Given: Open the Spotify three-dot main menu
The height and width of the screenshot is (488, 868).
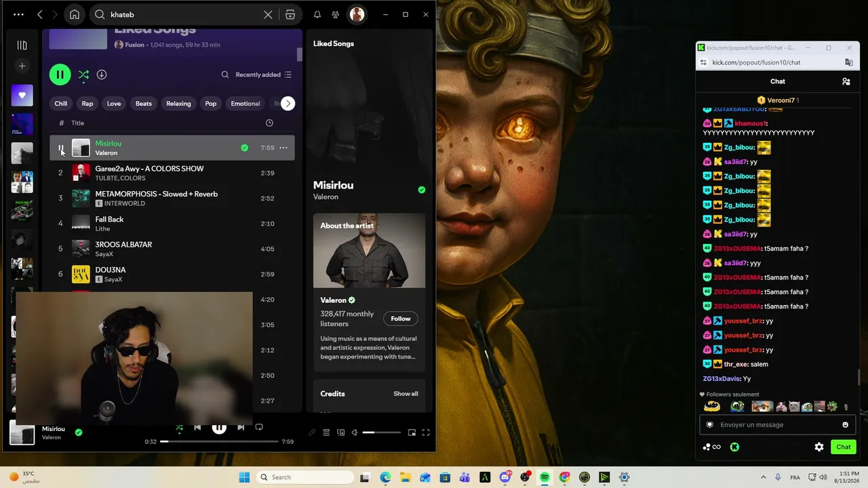Looking at the screenshot, I should coord(18,14).
